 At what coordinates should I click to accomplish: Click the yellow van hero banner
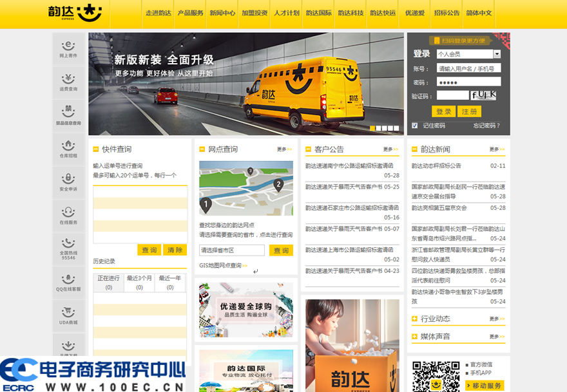(x=246, y=84)
